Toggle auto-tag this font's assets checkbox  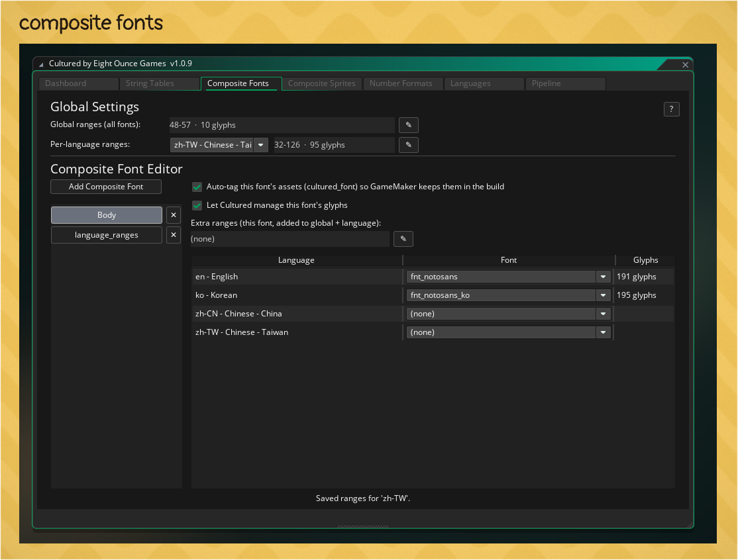[197, 187]
